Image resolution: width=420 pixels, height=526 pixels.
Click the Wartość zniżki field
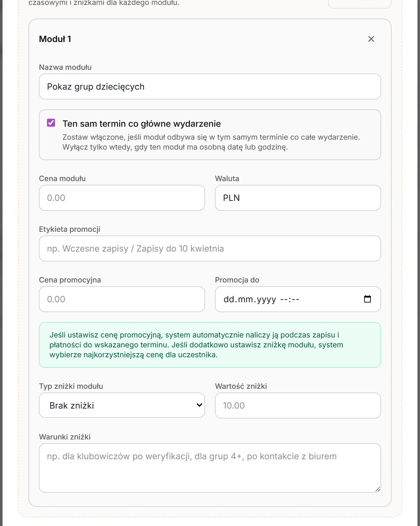[298, 405]
